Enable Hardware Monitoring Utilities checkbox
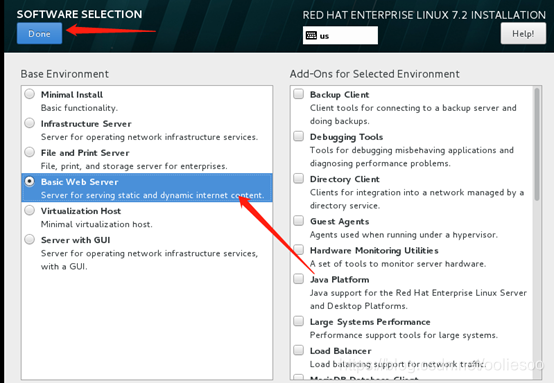Screen dimensions: 554x383 point(299,250)
